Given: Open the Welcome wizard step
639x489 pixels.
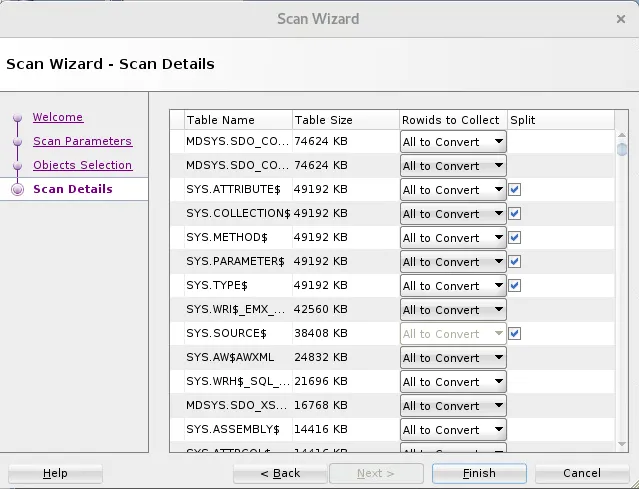Looking at the screenshot, I should click(58, 117).
